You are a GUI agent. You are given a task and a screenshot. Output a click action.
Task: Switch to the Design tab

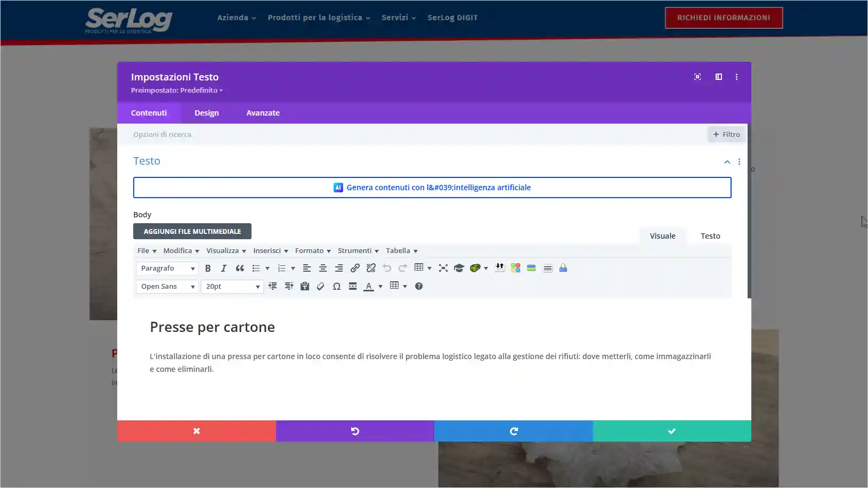point(206,113)
